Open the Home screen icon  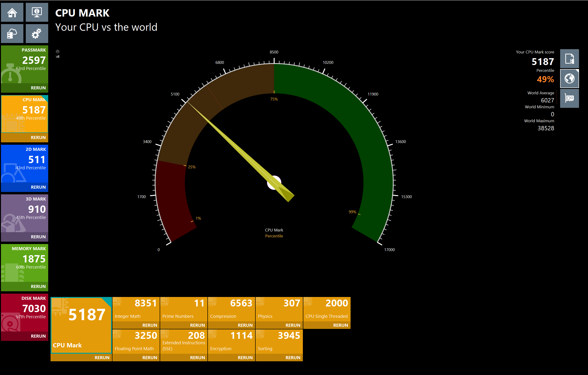[12, 12]
